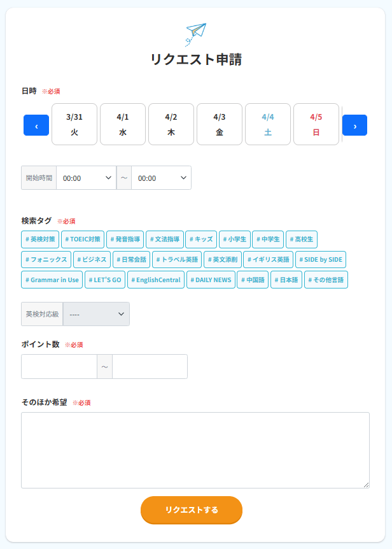Open the start time dropdown
This screenshot has height=549, width=392.
(87, 178)
